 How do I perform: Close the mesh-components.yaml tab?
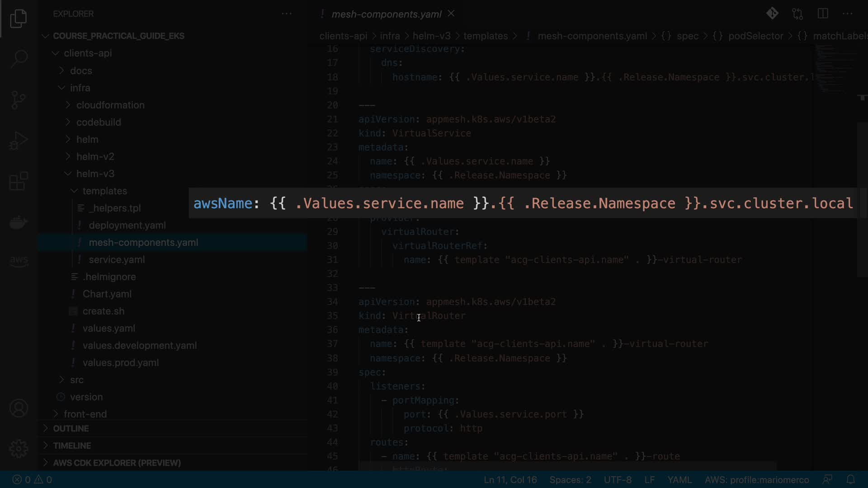pyautogui.click(x=451, y=14)
